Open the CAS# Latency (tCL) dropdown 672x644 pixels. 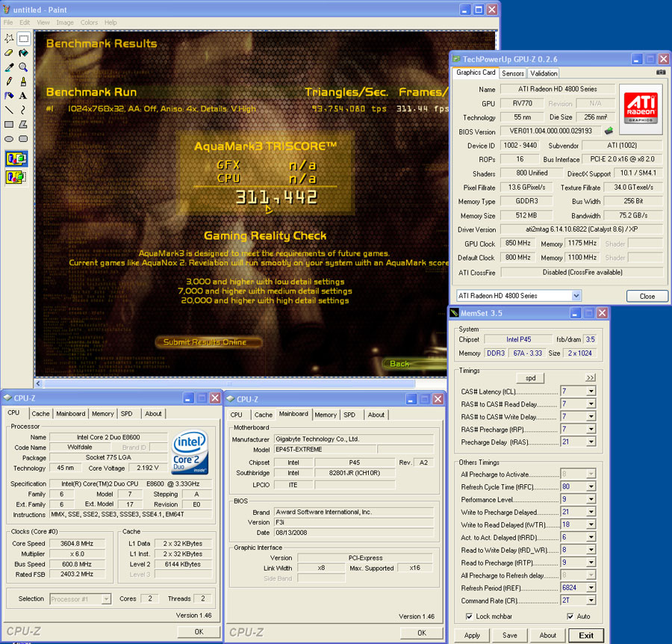(x=591, y=391)
